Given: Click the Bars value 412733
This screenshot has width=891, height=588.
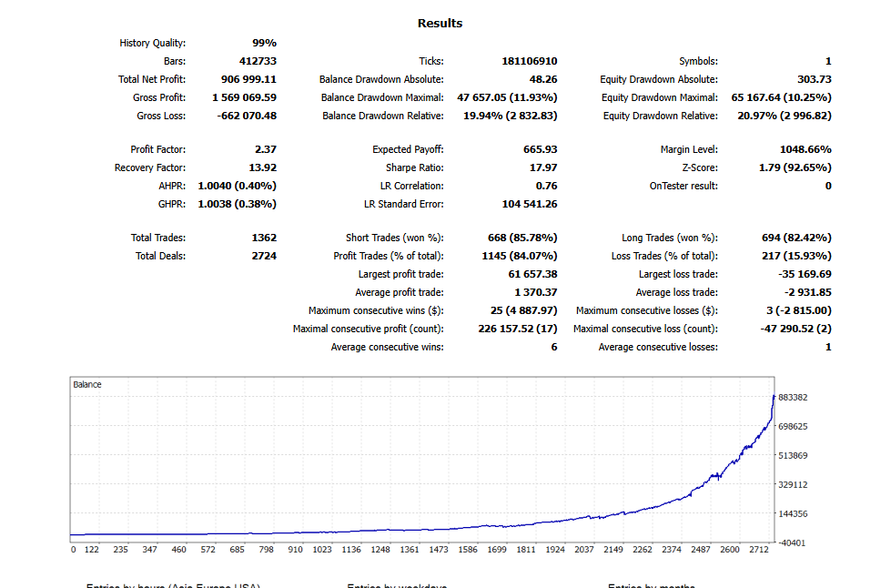Looking at the screenshot, I should pos(258,61).
